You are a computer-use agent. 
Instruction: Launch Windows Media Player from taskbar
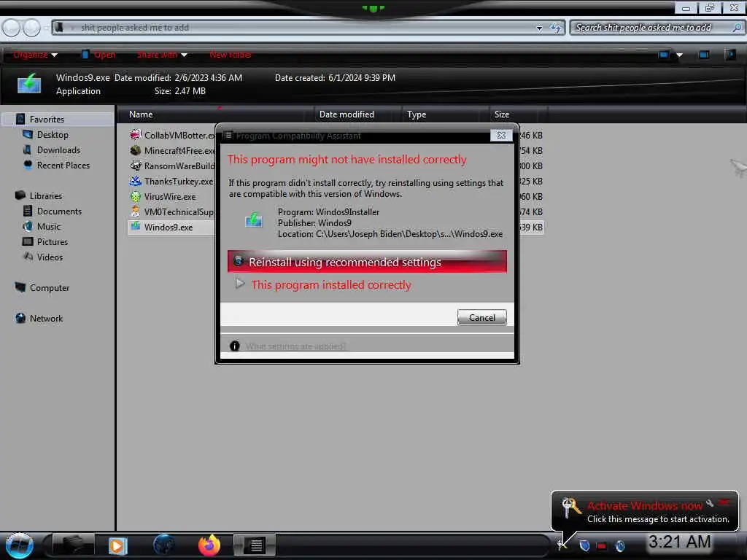pyautogui.click(x=117, y=545)
